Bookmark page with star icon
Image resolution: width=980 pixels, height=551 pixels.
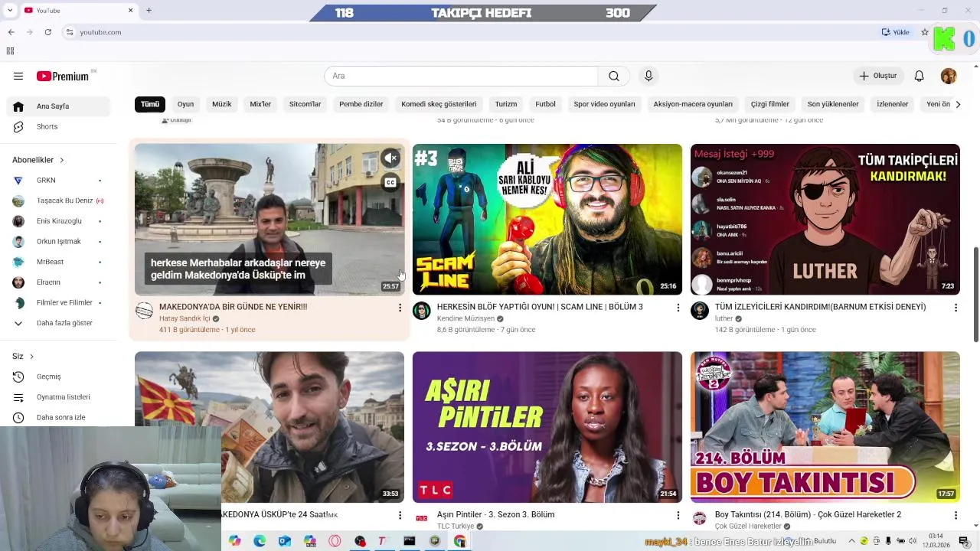click(925, 32)
